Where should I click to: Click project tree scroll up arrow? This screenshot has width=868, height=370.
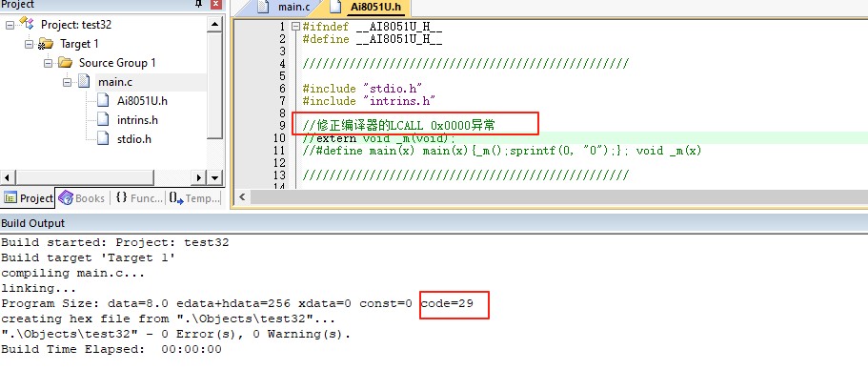coord(214,25)
